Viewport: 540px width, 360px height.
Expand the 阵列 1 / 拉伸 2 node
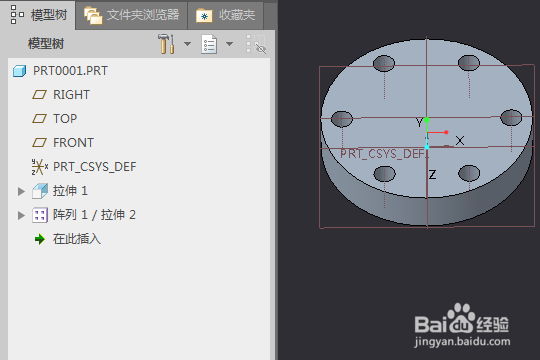[x=21, y=215]
